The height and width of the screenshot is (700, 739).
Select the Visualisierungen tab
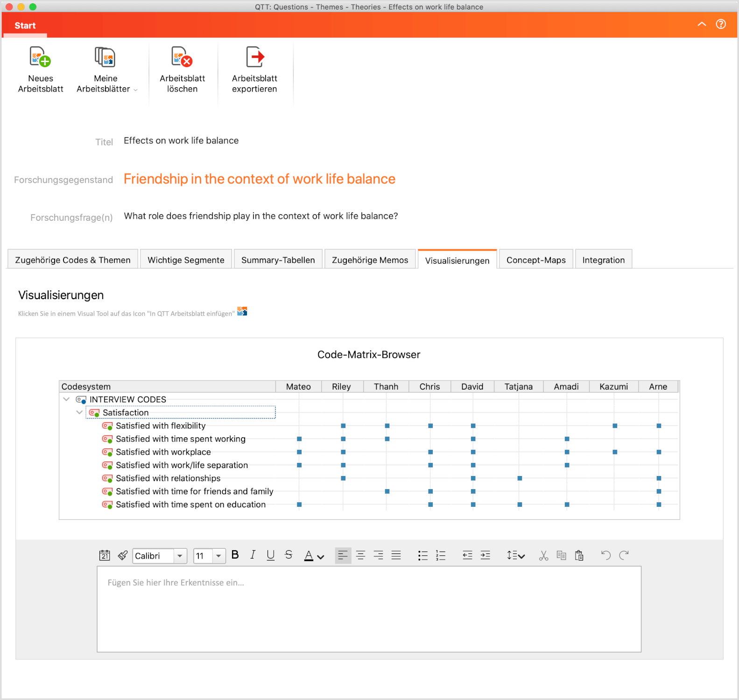coord(457,260)
